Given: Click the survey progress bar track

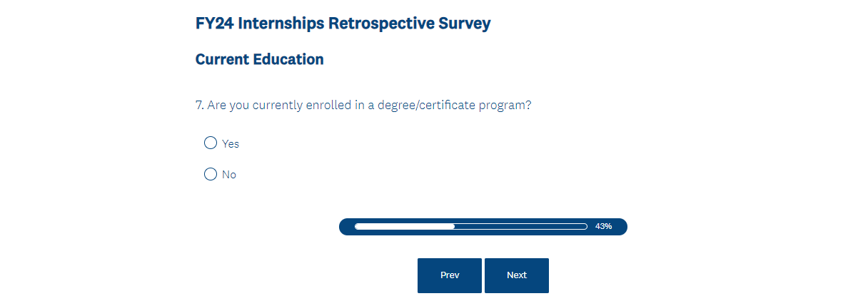Looking at the screenshot, I should 471,226.
